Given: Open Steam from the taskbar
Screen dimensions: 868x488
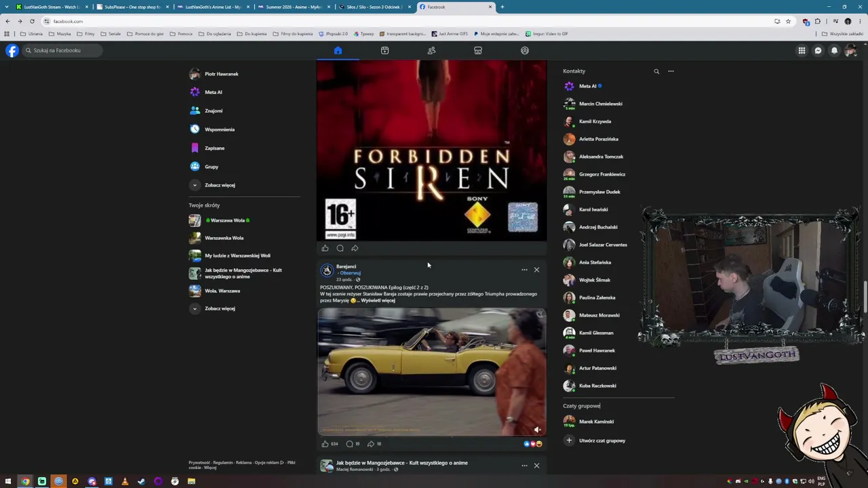Looking at the screenshot, I should point(141,481).
